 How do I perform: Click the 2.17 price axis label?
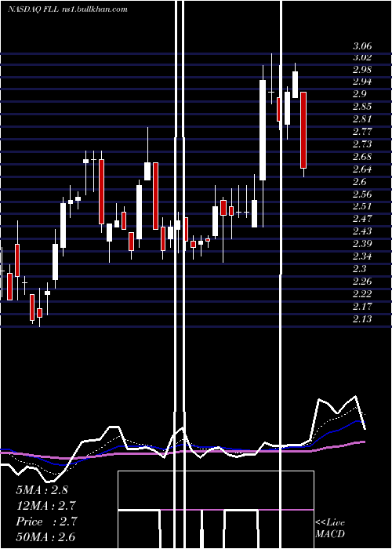tap(362, 307)
